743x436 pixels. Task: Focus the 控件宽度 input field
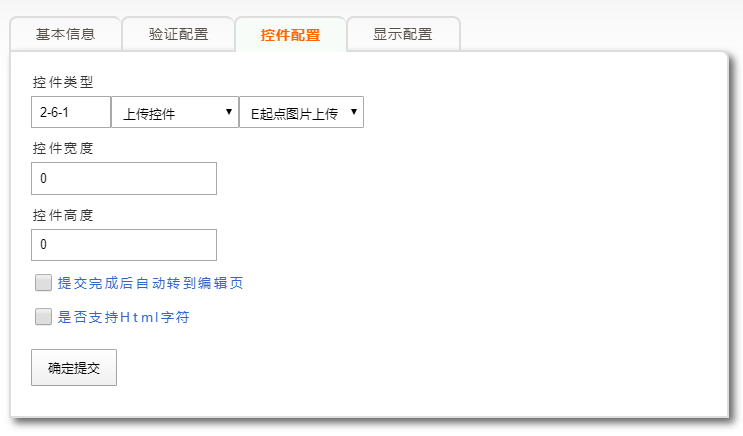tap(124, 179)
